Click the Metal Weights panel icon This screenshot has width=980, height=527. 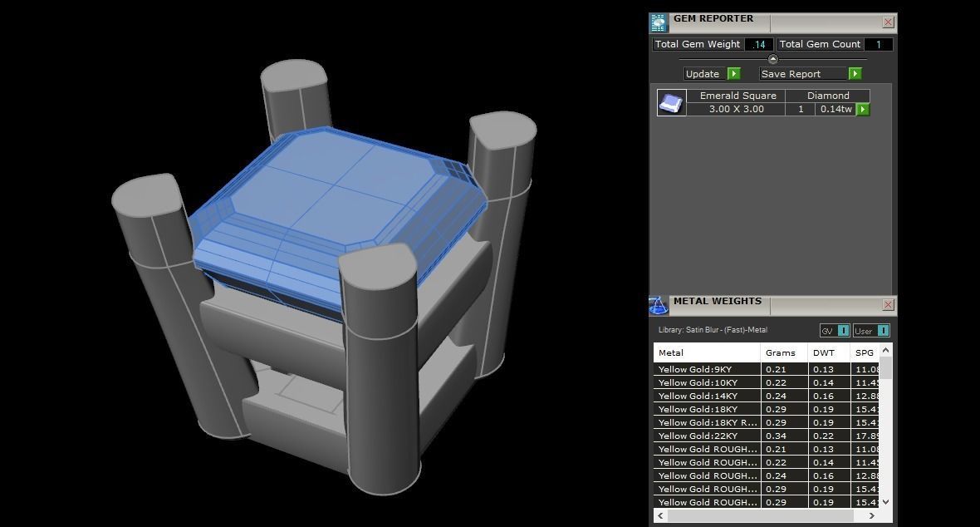[659, 305]
